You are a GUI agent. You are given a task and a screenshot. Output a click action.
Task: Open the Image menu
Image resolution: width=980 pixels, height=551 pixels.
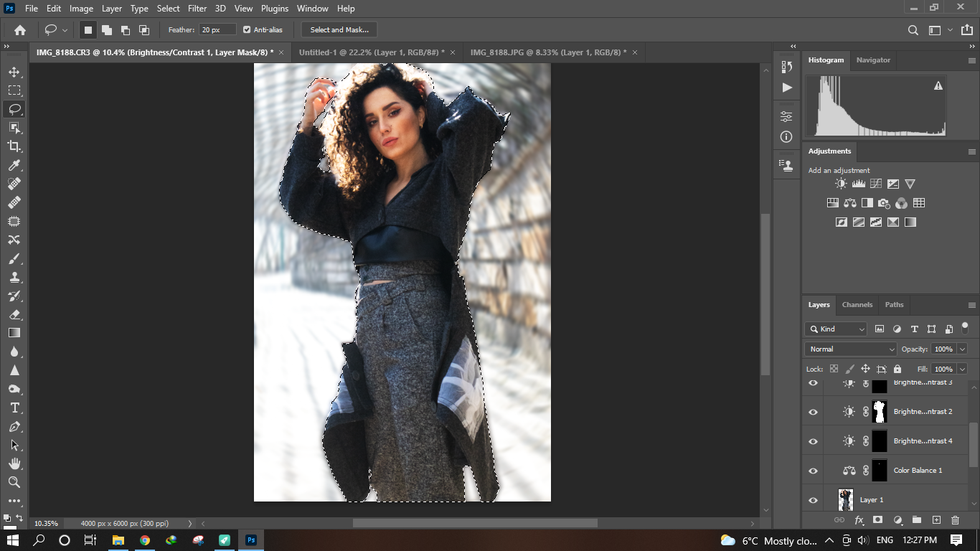[81, 9]
